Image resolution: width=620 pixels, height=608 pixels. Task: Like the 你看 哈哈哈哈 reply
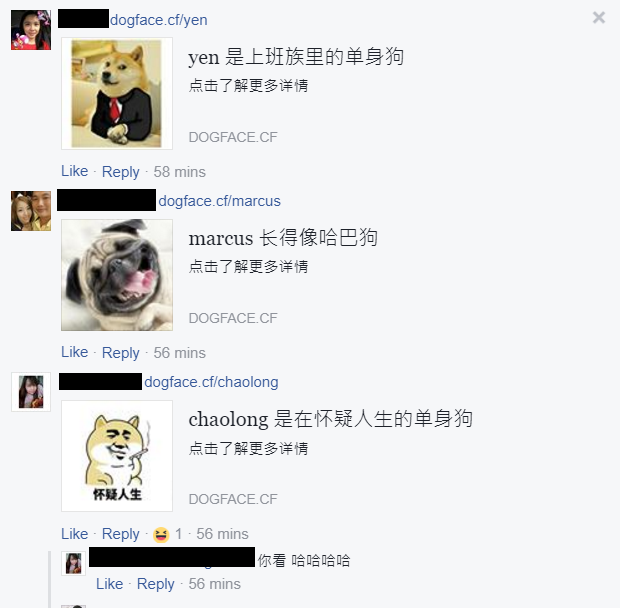[x=110, y=584]
